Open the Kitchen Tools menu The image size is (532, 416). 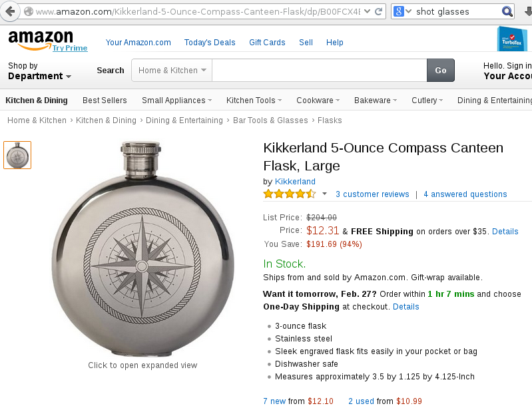pos(254,101)
